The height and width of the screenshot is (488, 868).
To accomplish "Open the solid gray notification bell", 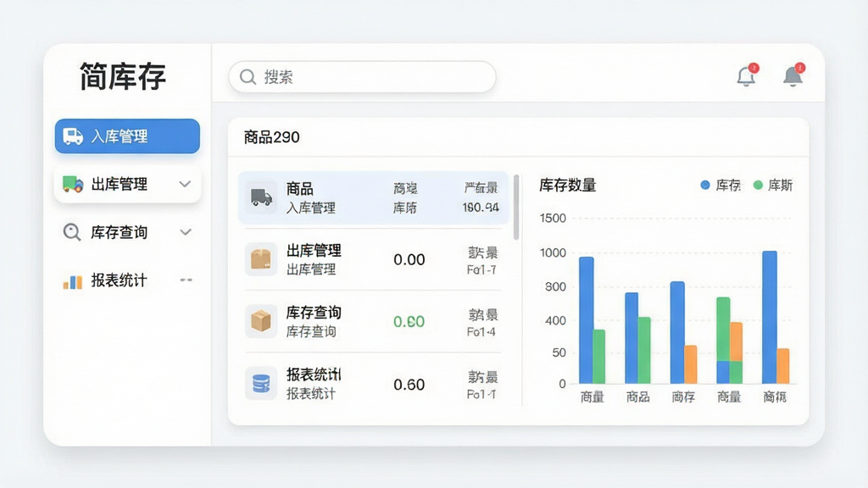I will click(793, 75).
